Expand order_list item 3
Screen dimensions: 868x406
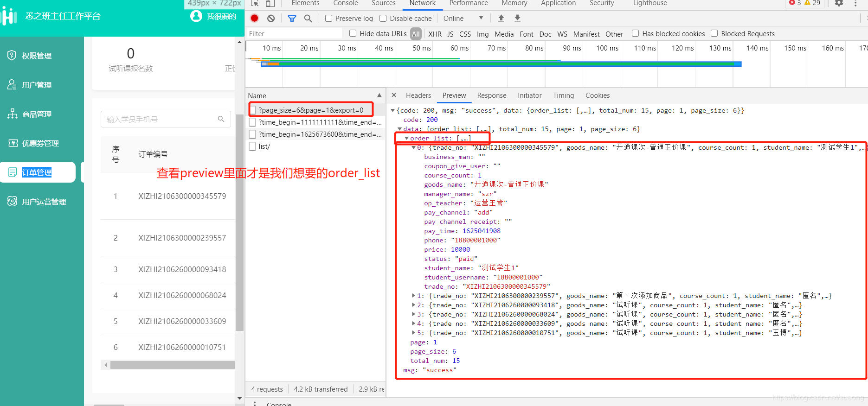pyautogui.click(x=413, y=314)
